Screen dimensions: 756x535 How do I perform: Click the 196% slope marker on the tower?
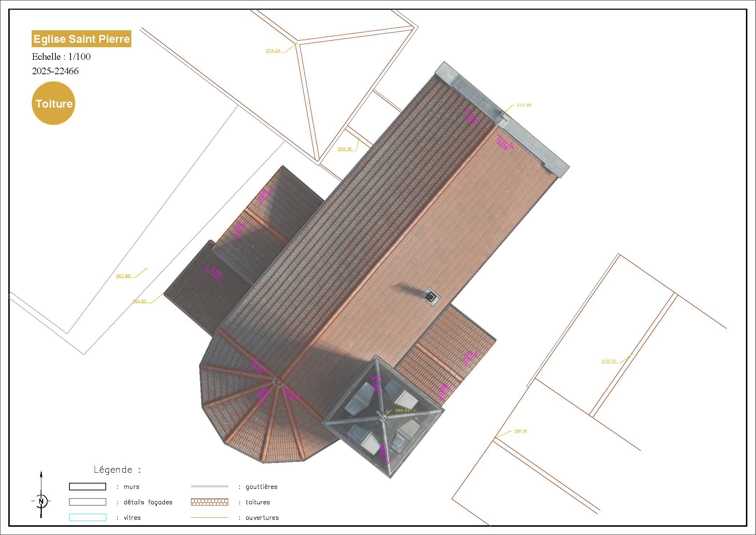(x=384, y=453)
